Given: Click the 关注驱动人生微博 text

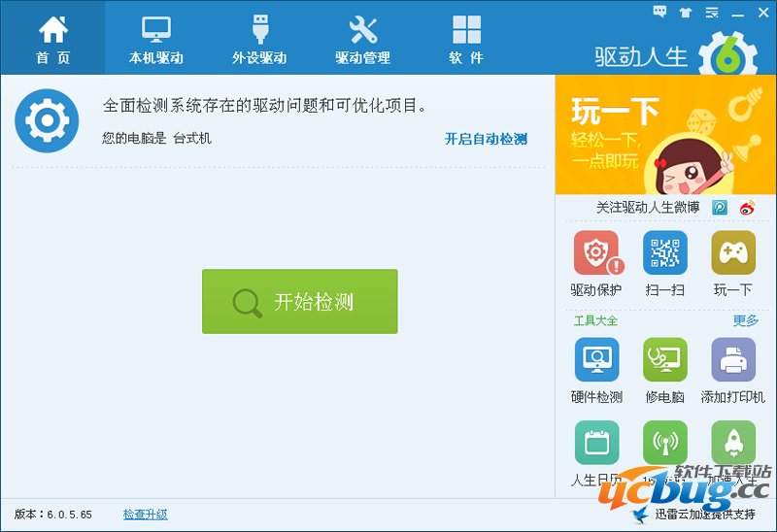Looking at the screenshot, I should (x=648, y=208).
